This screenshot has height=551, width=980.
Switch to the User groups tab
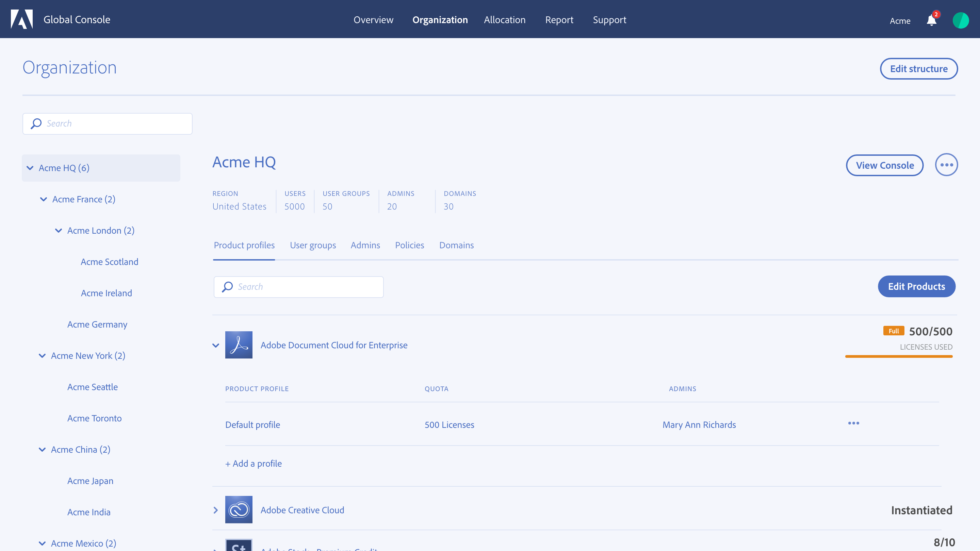(x=313, y=245)
